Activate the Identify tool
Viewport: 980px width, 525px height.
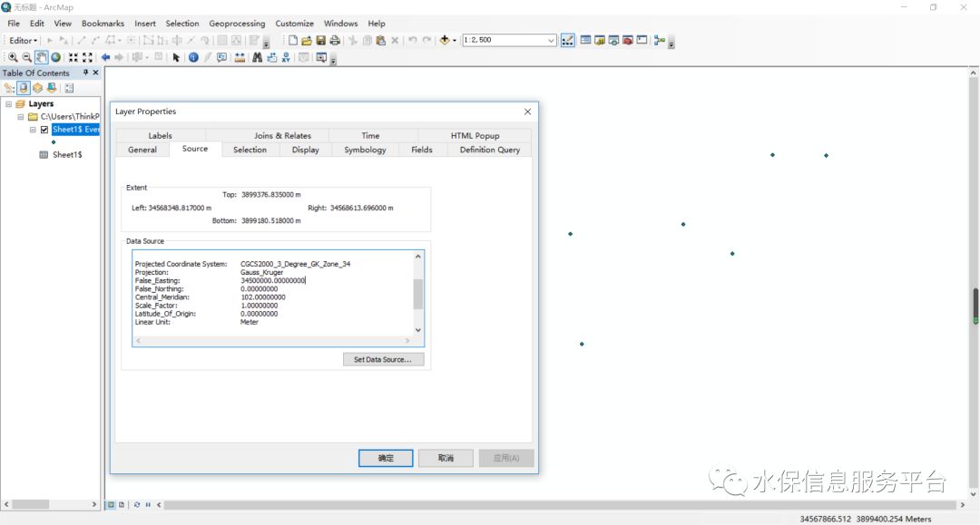pyautogui.click(x=194, y=57)
